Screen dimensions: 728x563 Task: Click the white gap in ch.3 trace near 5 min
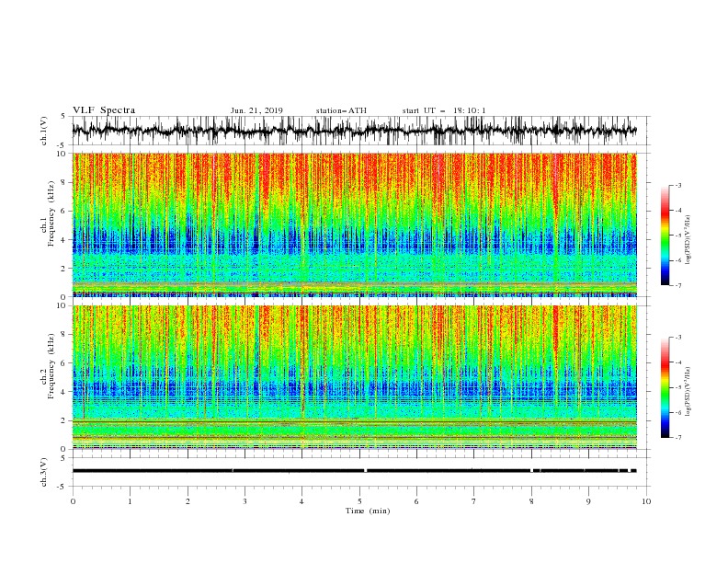(366, 471)
